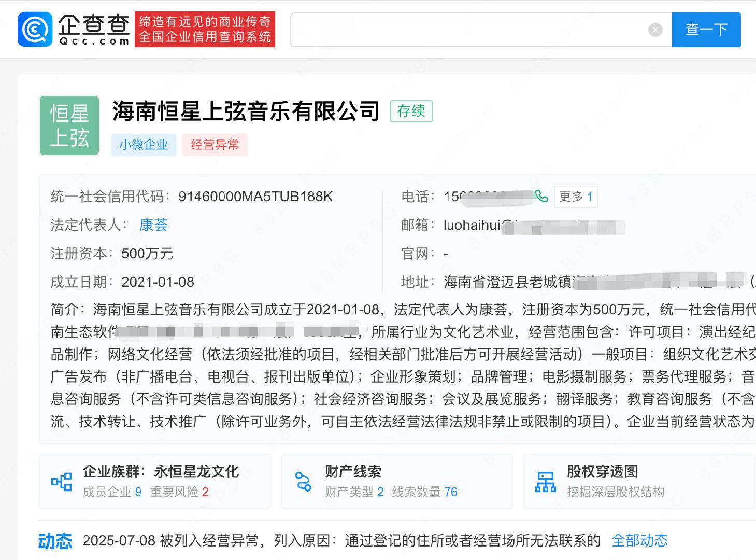The width and height of the screenshot is (756, 560).
Task: Click the masked phone number
Action: [x=489, y=197]
